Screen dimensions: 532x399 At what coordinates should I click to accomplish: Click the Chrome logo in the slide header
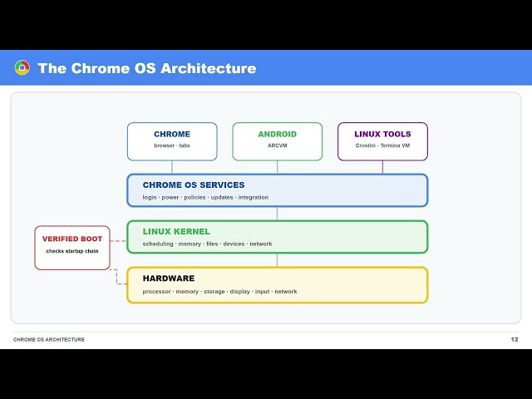pos(22,68)
